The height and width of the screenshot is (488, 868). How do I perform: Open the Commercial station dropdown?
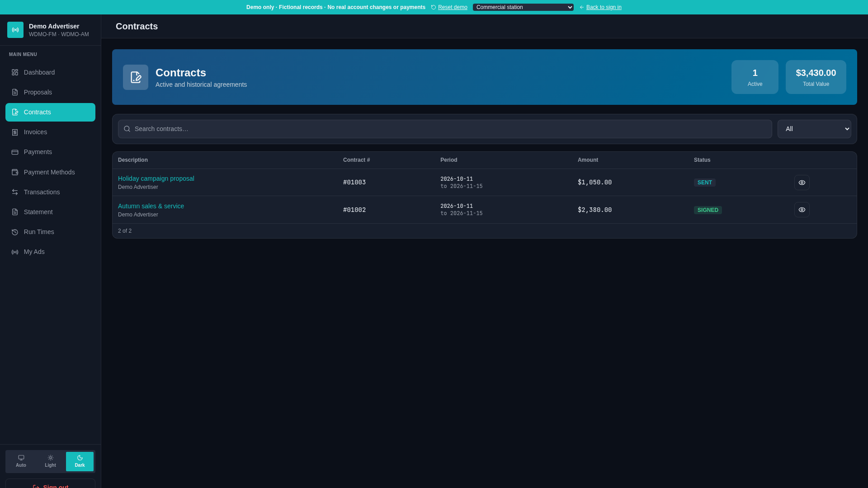[523, 7]
